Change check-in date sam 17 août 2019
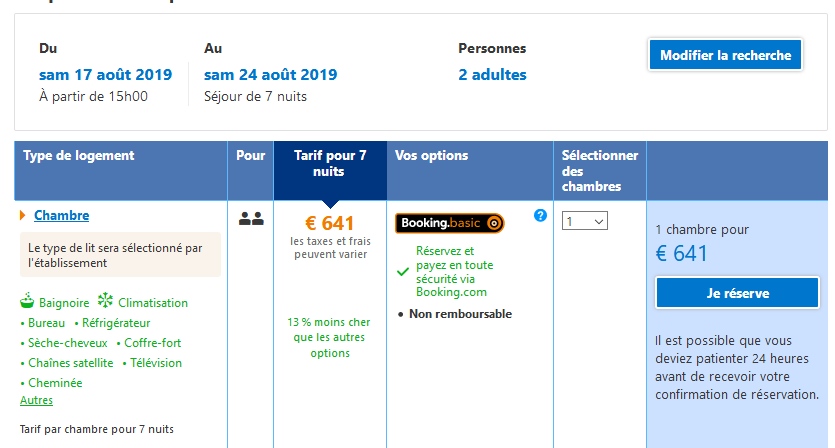Image resolution: width=835 pixels, height=448 pixels. [105, 75]
